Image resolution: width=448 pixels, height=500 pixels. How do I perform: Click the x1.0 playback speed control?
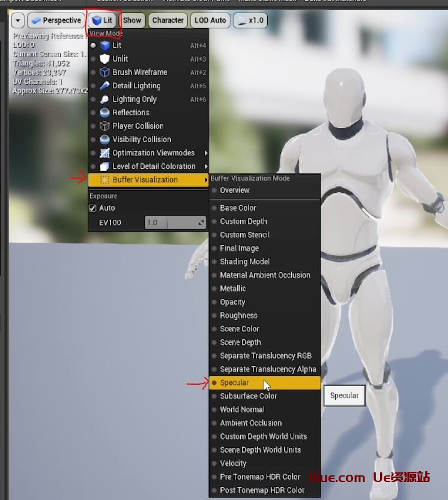click(250, 20)
